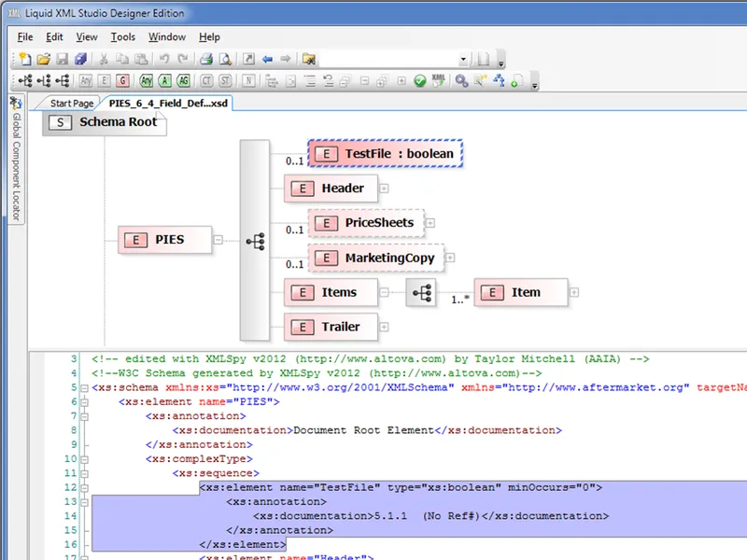Click the generate sample XML icon
This screenshot has width=747, height=560.
(x=440, y=80)
